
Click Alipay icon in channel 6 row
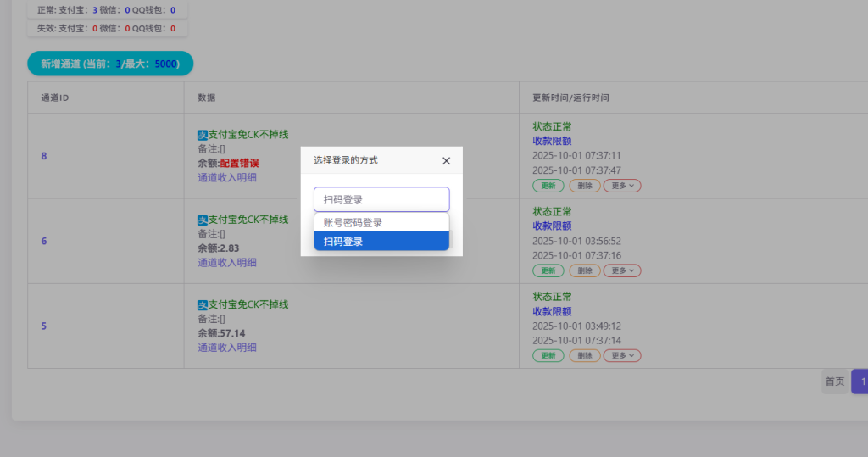[x=203, y=220]
